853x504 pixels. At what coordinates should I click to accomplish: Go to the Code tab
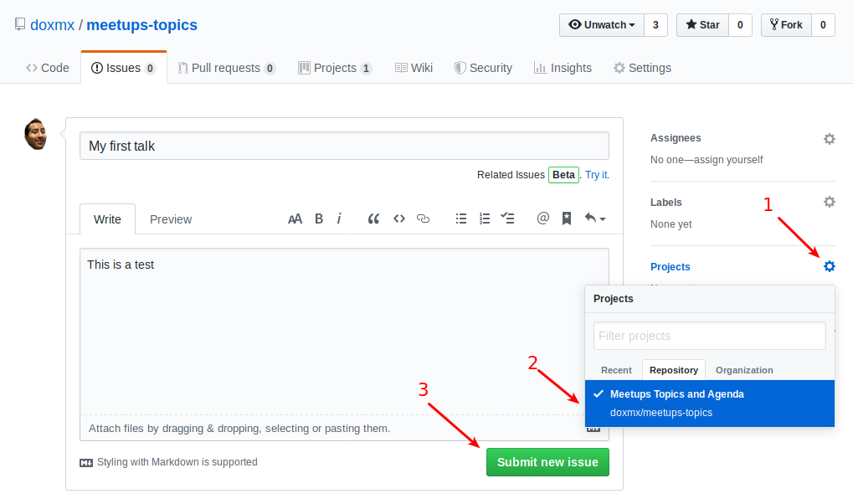point(48,68)
